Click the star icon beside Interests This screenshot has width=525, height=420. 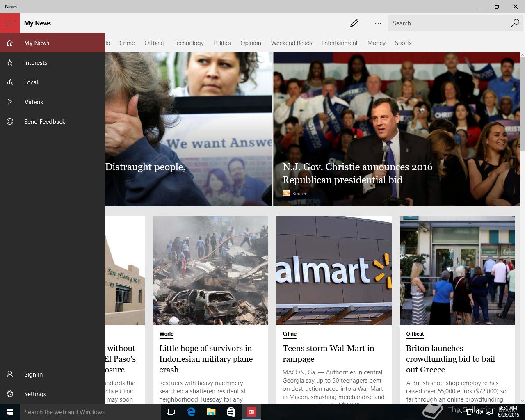(x=10, y=62)
